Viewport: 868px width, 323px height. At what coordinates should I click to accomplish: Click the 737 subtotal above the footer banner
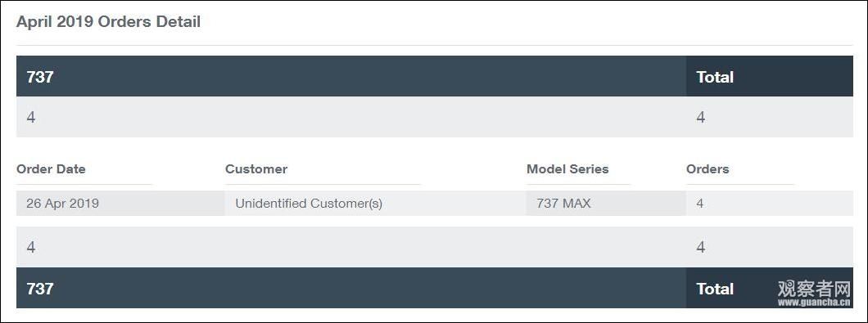(x=31, y=247)
